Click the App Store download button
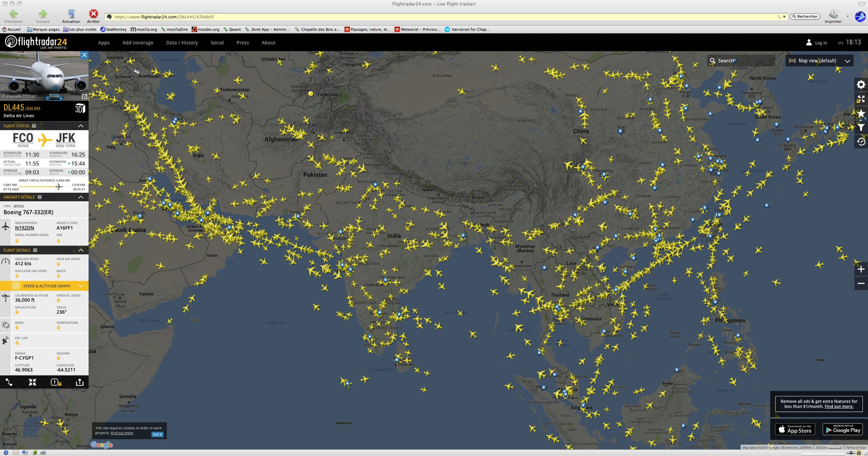Screen dimensions: 868x456 pyautogui.click(x=795, y=429)
